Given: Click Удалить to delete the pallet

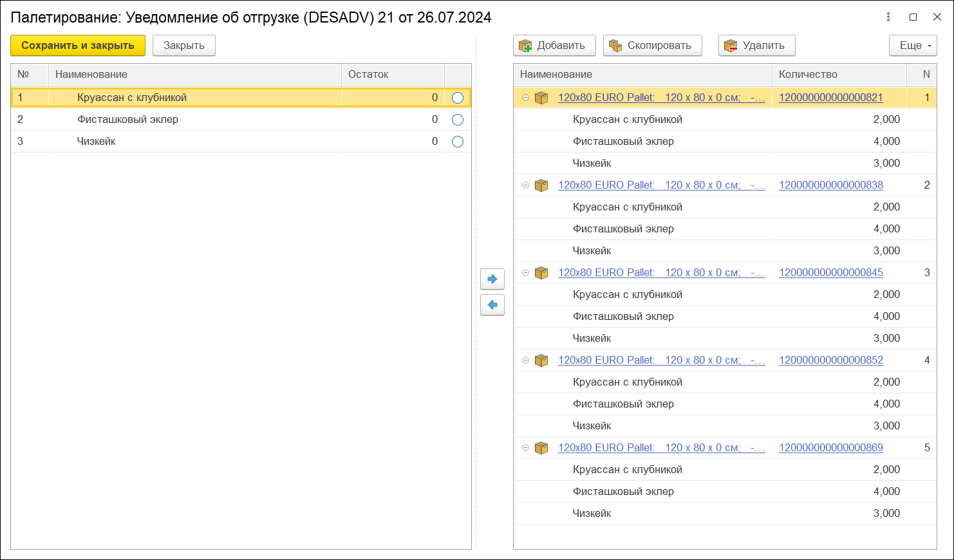Looking at the screenshot, I should (x=757, y=46).
